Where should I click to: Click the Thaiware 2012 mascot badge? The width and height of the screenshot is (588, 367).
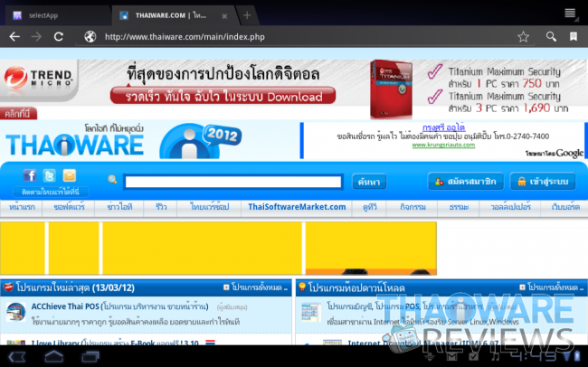click(201, 141)
